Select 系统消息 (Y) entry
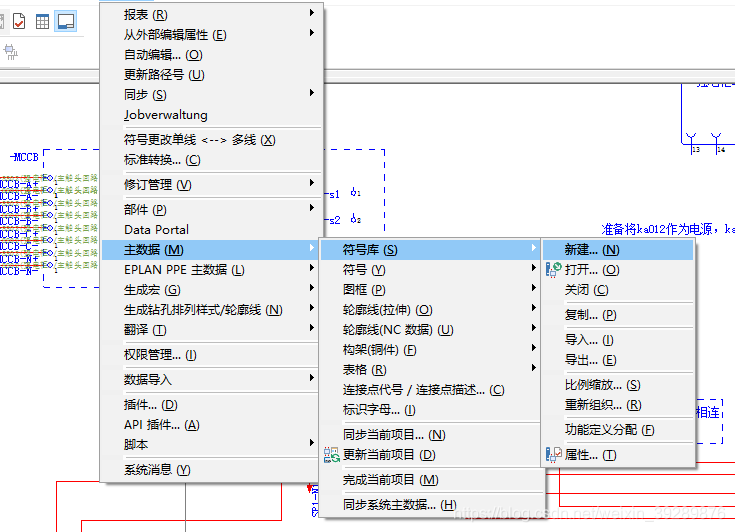 (211, 470)
